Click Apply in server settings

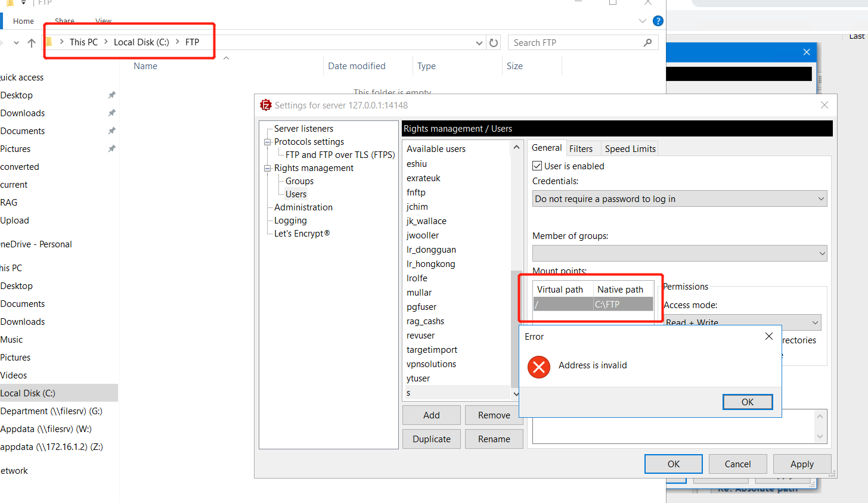tap(802, 464)
